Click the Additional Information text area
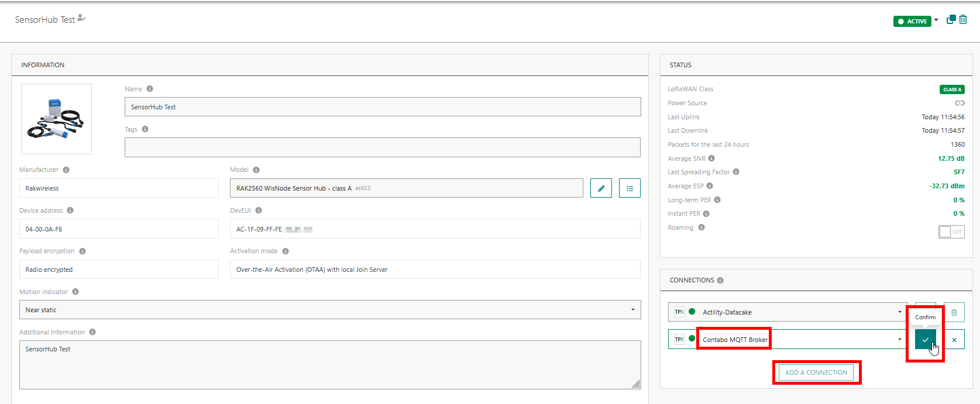Viewport: 980px width, 404px height. (x=330, y=365)
